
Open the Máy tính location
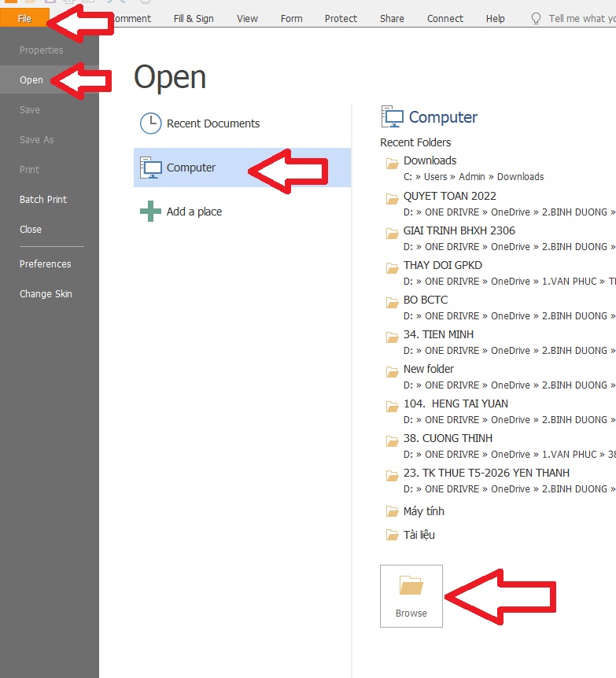pyautogui.click(x=423, y=511)
